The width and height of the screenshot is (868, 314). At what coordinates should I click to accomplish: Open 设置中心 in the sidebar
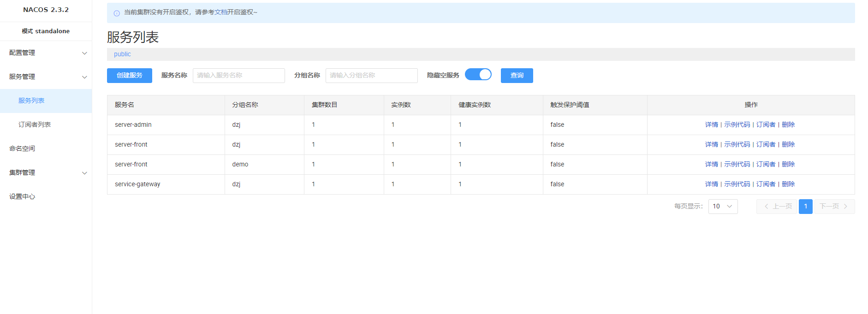[x=22, y=197]
